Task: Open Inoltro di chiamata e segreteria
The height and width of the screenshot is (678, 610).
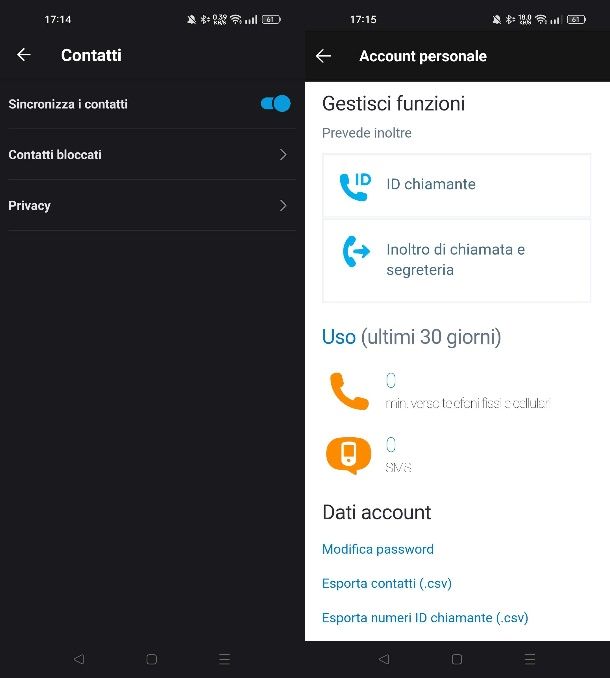Action: coord(455,260)
